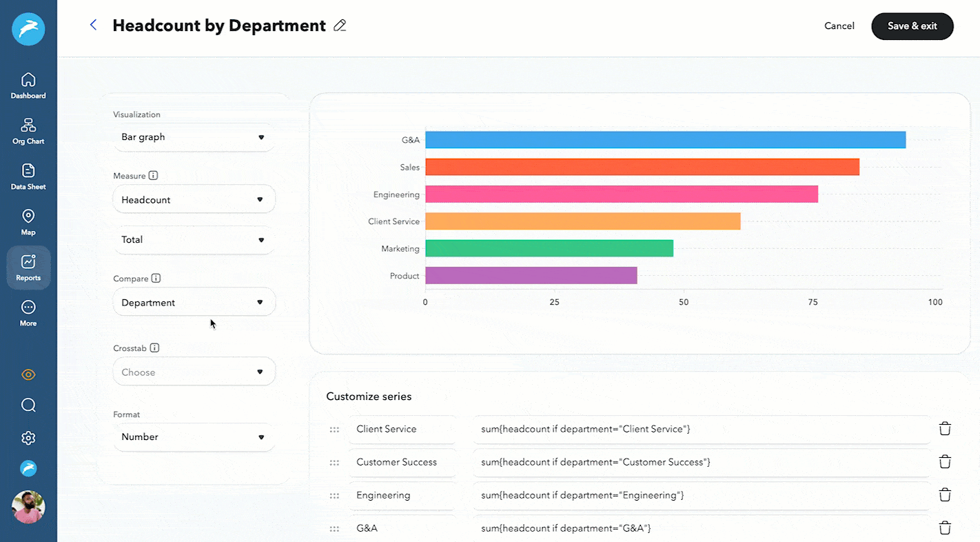The image size is (980, 542).
Task: Click the Engineering formula input field
Action: 701,494
